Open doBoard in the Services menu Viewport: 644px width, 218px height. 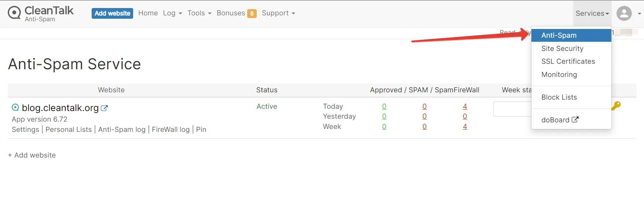coord(560,120)
